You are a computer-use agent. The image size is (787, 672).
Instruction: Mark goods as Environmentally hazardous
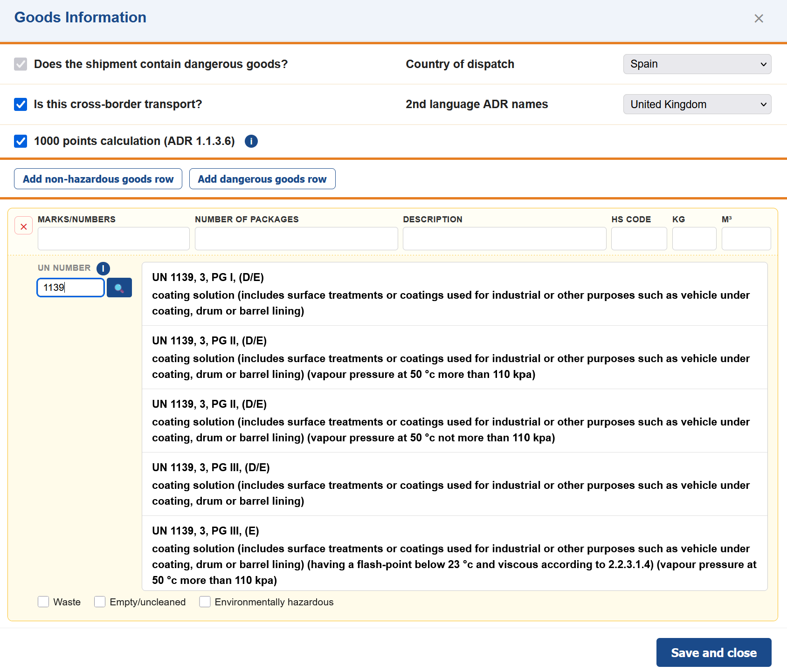205,602
